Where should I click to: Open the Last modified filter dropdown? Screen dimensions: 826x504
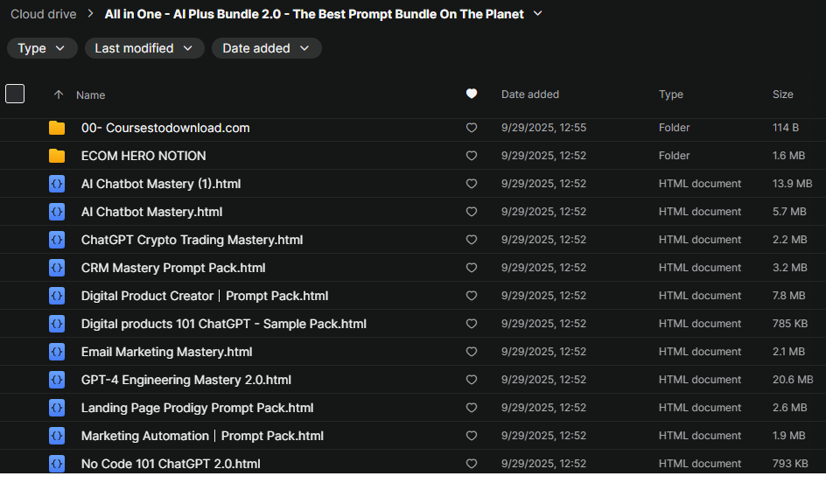(144, 48)
